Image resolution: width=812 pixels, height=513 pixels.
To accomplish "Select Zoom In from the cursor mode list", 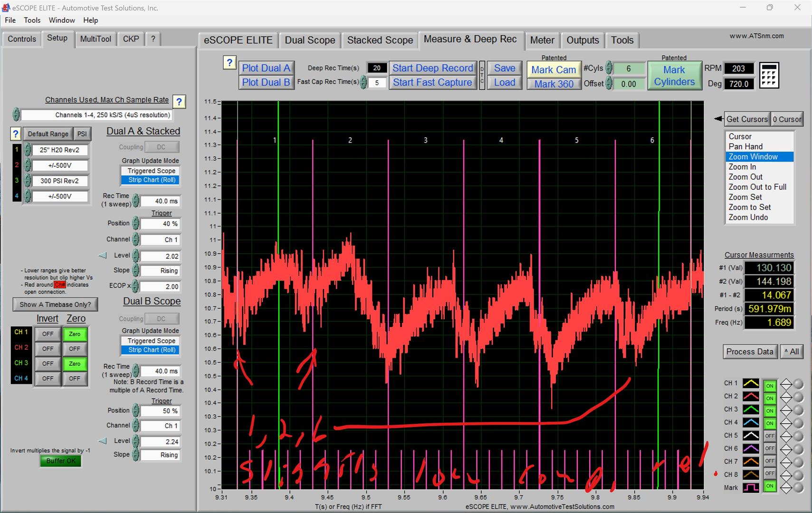I will tap(742, 166).
